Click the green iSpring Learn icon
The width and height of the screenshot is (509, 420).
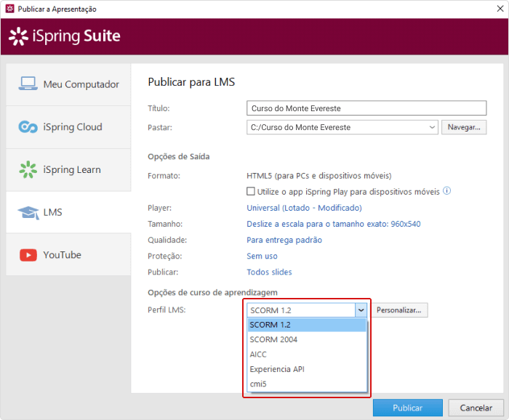28,169
